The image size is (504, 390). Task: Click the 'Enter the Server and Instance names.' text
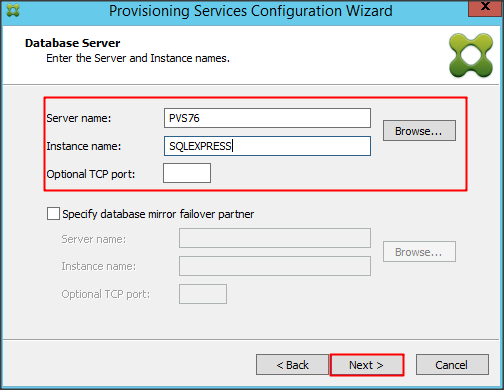coord(138,58)
